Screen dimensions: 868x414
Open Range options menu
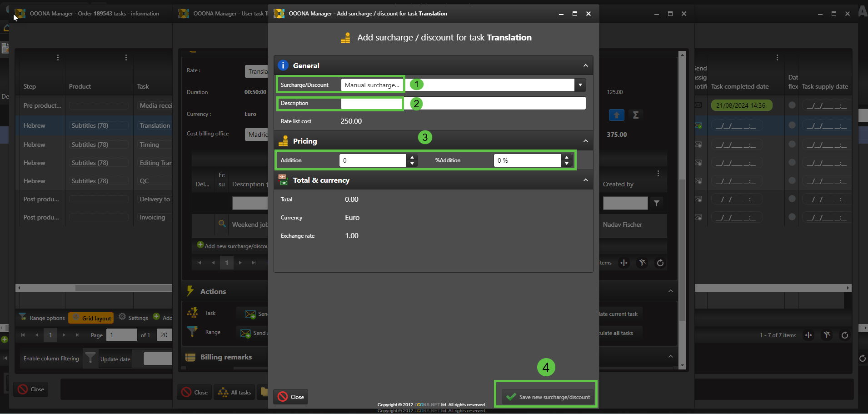(42, 318)
